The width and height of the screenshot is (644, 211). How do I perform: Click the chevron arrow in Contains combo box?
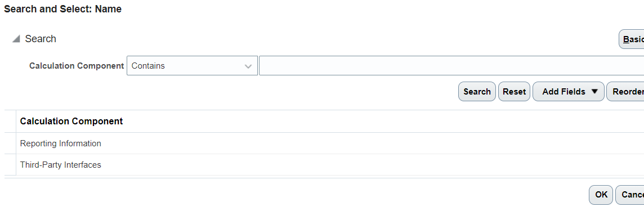coord(248,66)
